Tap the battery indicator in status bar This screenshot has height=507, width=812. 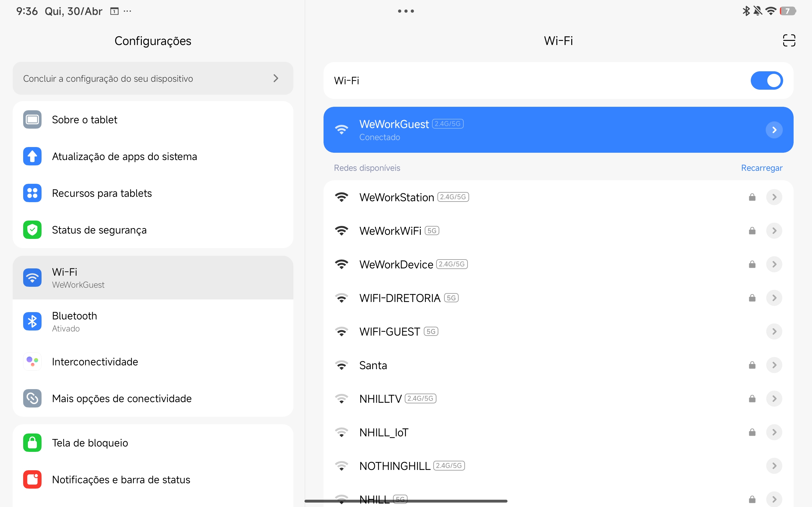click(788, 11)
